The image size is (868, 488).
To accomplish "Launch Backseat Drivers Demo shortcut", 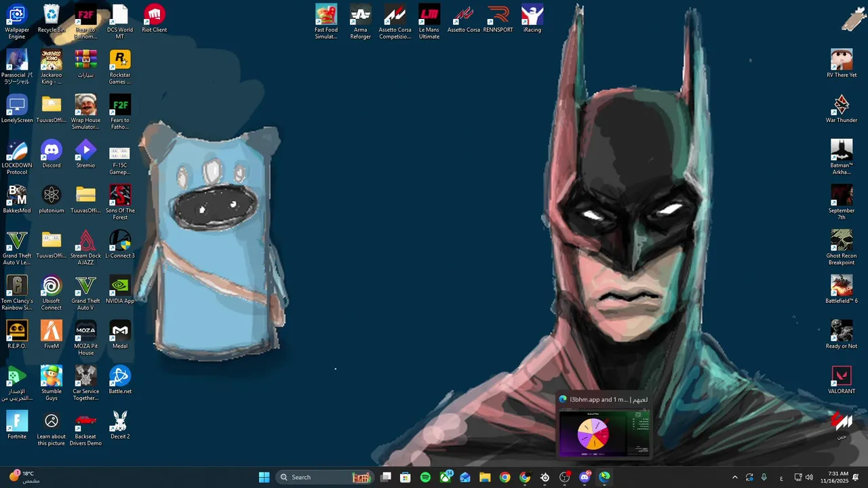I will 85,429.
